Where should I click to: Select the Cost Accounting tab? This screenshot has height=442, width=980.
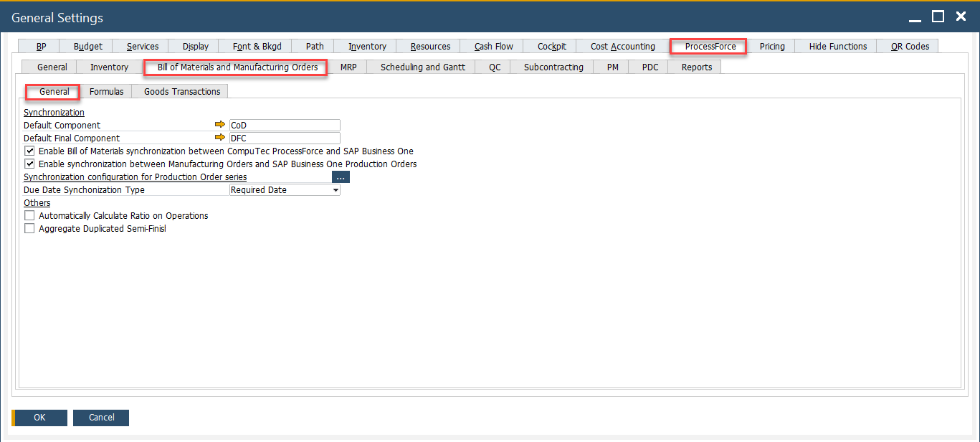pos(622,45)
